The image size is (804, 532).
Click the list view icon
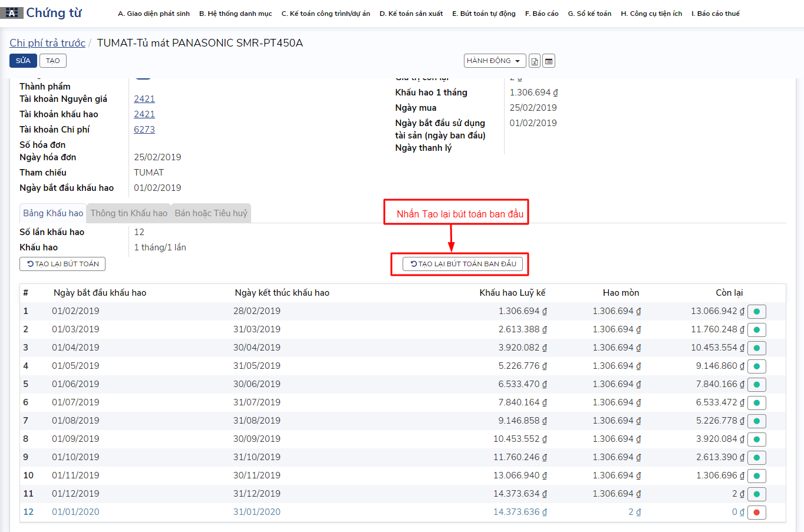(x=549, y=61)
